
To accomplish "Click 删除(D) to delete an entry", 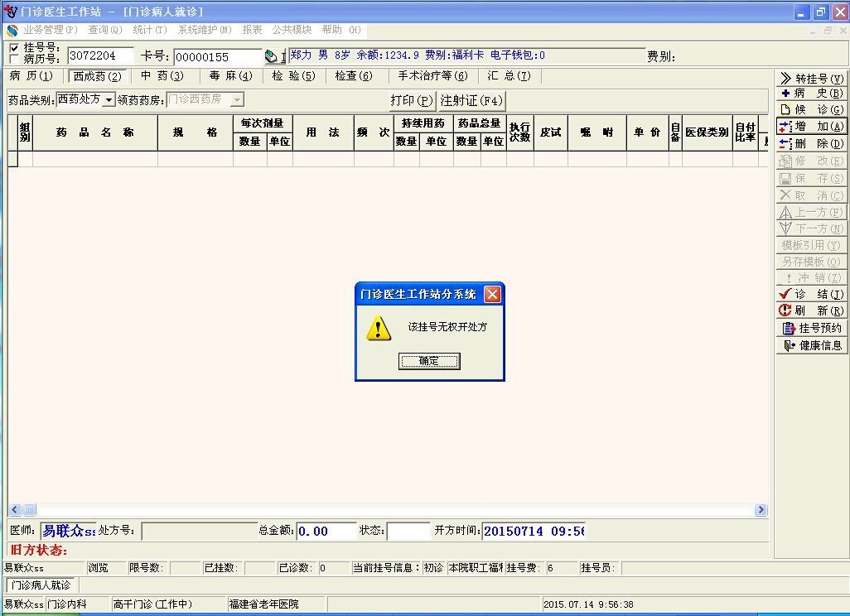I will tap(812, 144).
